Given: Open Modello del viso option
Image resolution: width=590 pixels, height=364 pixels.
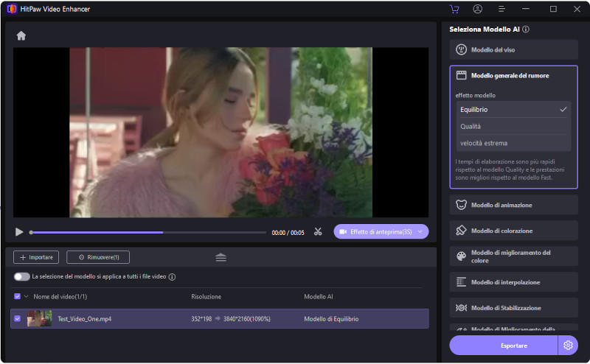Looking at the screenshot, I should tap(513, 49).
